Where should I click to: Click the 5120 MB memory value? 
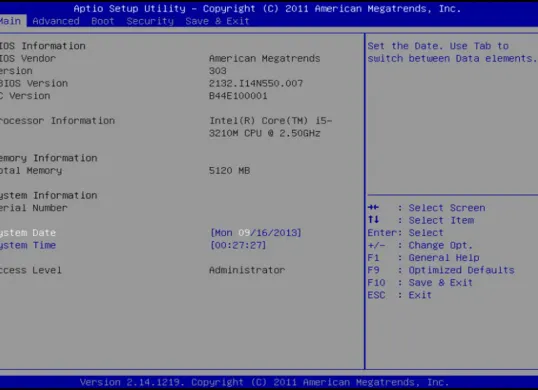click(x=229, y=170)
